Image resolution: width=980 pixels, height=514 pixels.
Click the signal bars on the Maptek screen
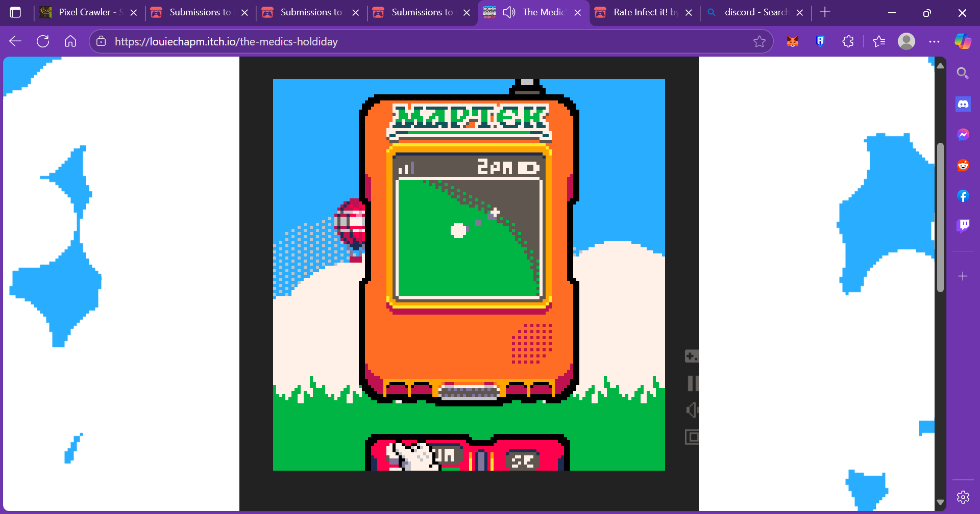406,168
